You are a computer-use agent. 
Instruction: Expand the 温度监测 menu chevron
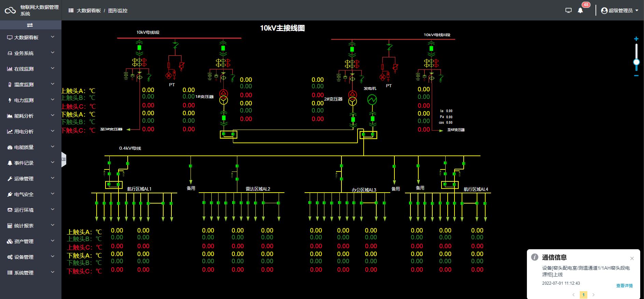[x=53, y=84]
